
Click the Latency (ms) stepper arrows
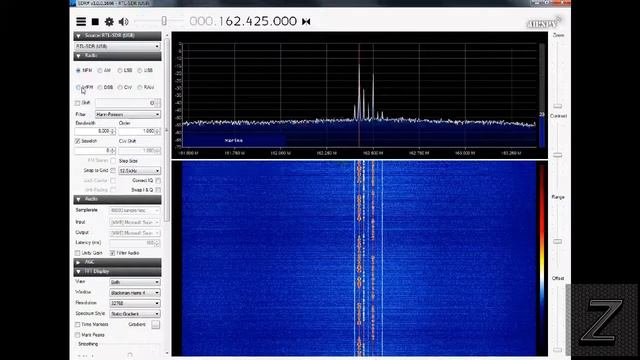click(158, 243)
